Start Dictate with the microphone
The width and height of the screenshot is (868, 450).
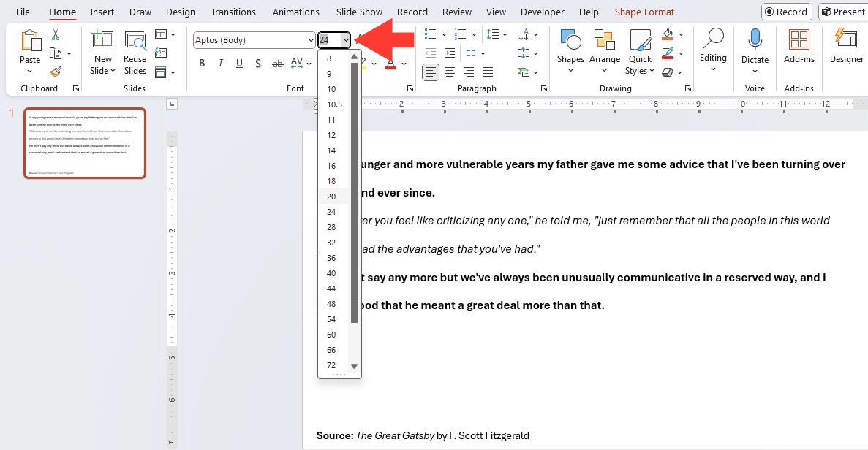pyautogui.click(x=755, y=51)
